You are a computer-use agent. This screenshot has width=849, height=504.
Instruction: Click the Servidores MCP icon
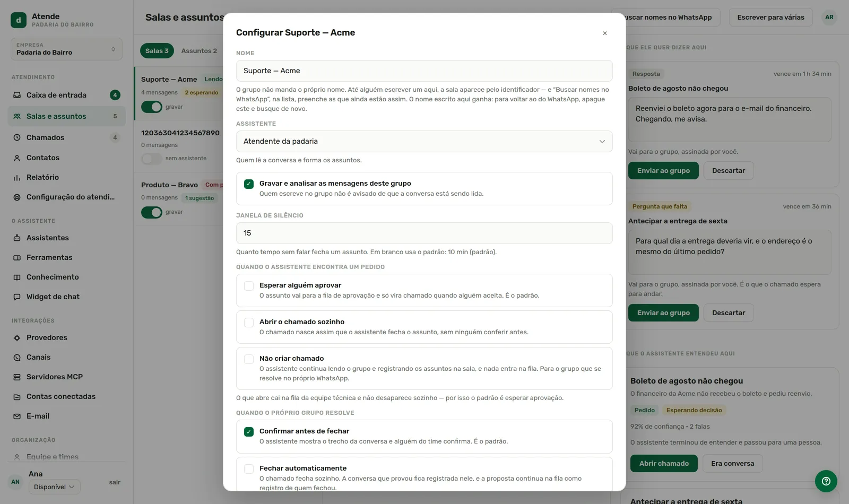(x=17, y=377)
